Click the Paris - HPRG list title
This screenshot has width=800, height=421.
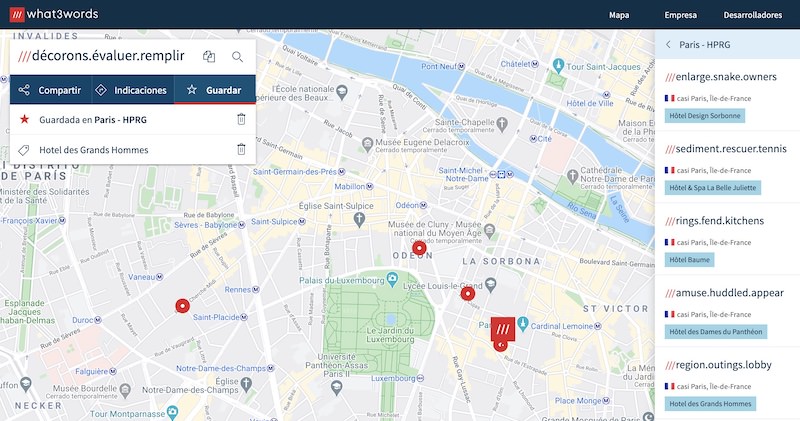705,45
